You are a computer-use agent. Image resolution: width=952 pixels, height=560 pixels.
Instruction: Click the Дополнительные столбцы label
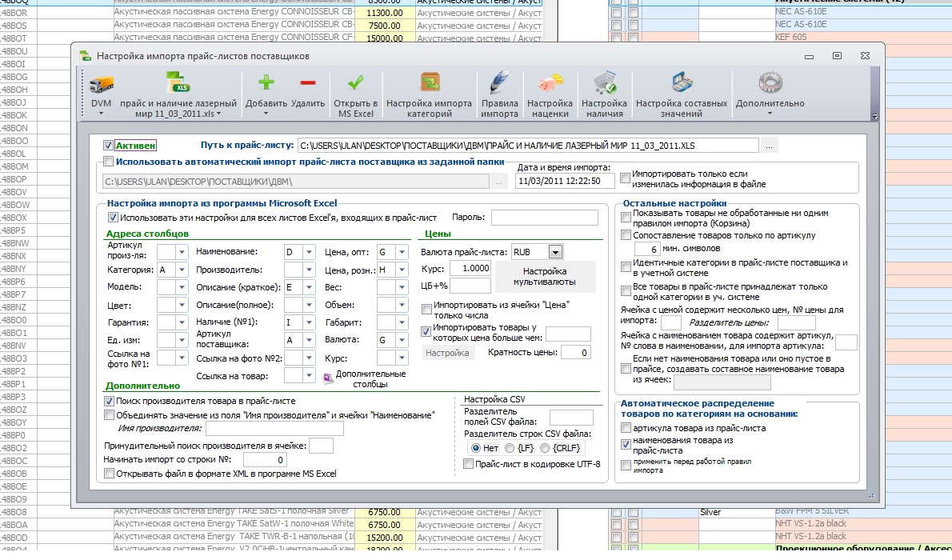370,379
